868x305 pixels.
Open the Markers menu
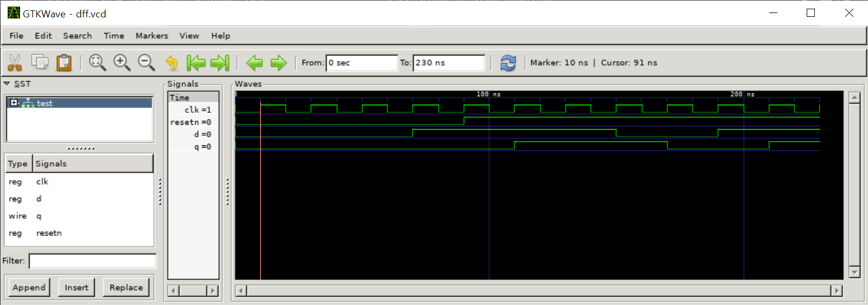[x=152, y=36]
